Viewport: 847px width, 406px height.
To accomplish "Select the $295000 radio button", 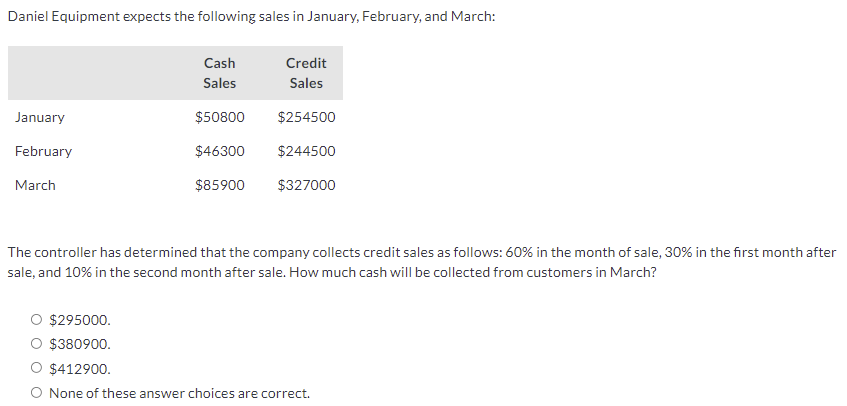I will pyautogui.click(x=36, y=320).
